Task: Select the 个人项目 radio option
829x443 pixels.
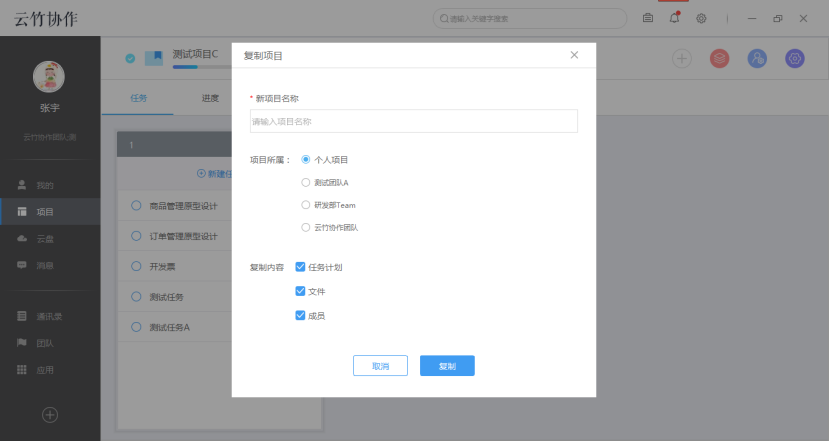Action: coord(306,159)
